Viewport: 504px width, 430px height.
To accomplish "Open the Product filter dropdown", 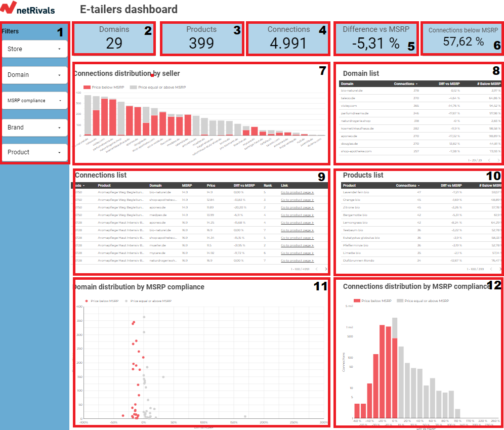I will pyautogui.click(x=34, y=152).
